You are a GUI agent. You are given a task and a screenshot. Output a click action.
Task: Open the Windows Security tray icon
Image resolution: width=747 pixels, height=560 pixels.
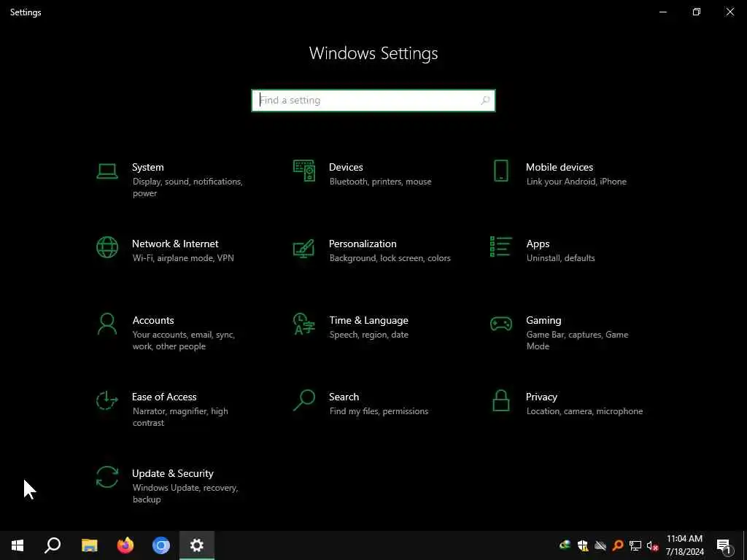(583, 545)
